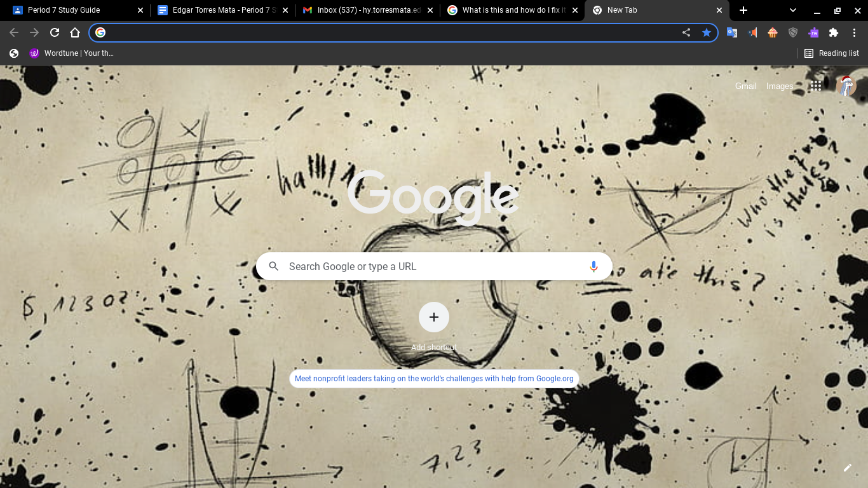Start voice search with microphone

tap(593, 266)
